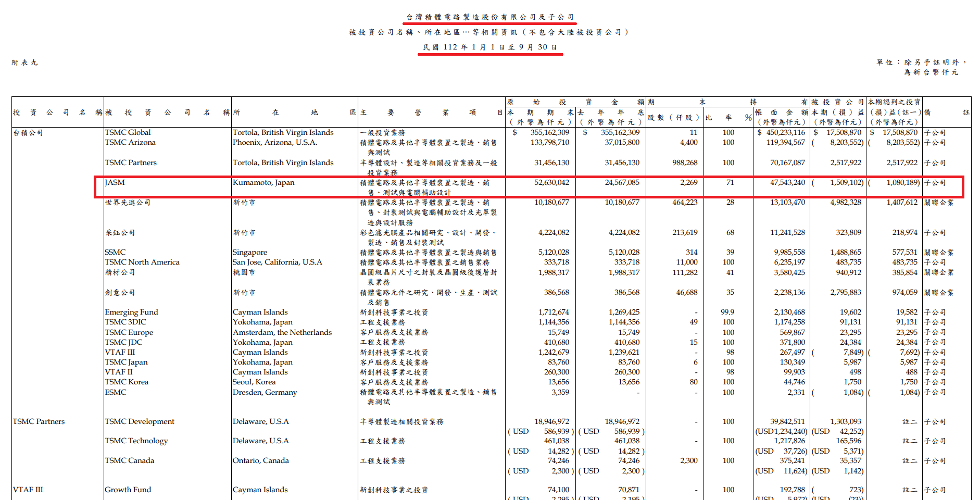Select the Singapore location cell
The height and width of the screenshot is (500, 980).
tap(250, 252)
